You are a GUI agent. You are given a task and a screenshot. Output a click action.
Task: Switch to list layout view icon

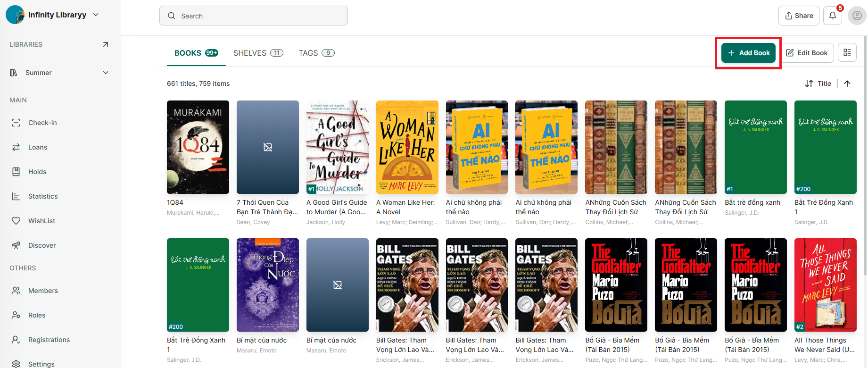pos(847,53)
